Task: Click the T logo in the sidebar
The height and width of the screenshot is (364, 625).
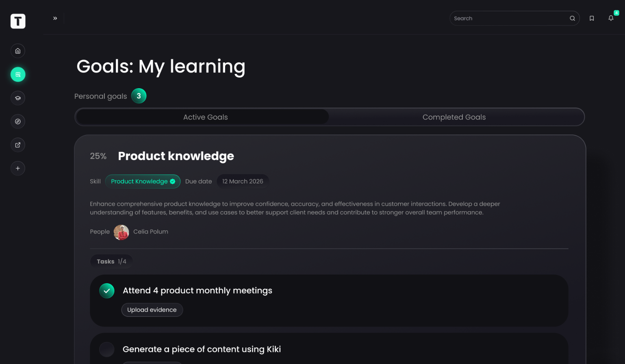Action: [x=18, y=21]
